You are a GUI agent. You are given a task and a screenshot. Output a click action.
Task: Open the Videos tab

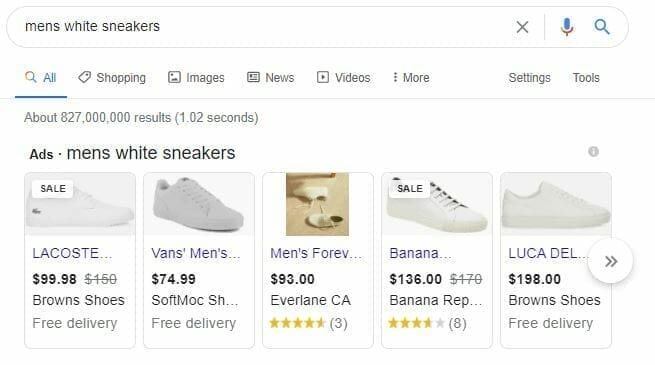(343, 78)
